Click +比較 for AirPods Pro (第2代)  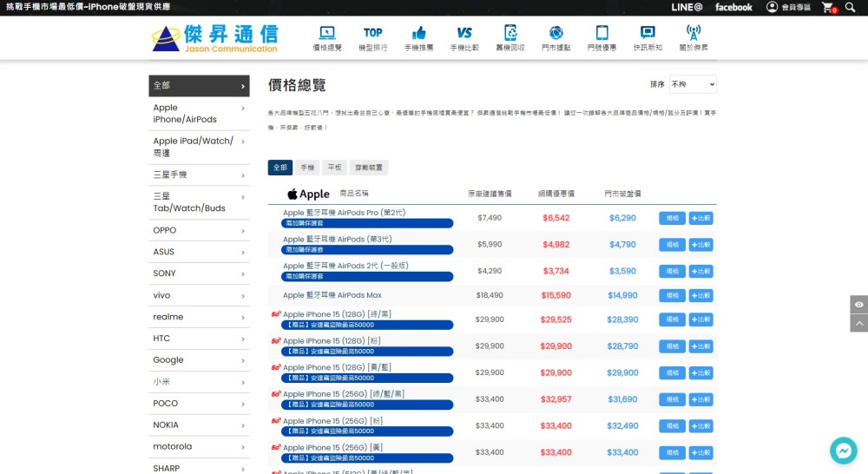[x=700, y=218]
